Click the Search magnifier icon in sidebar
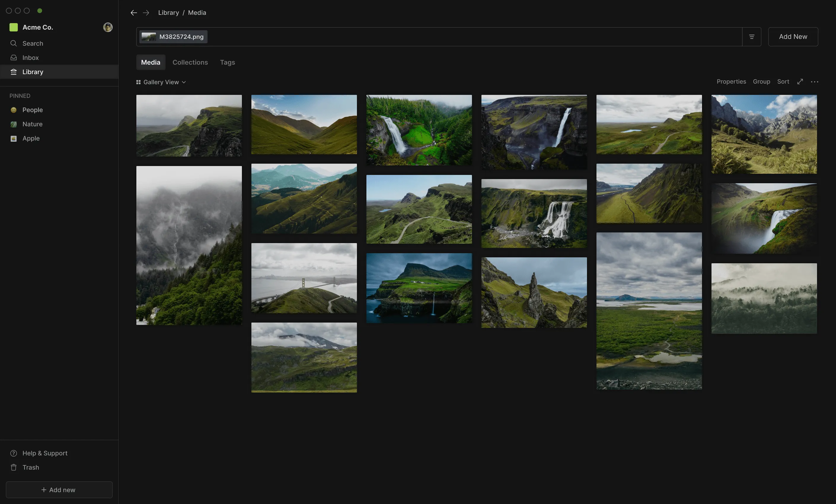The height and width of the screenshot is (504, 836). click(14, 43)
